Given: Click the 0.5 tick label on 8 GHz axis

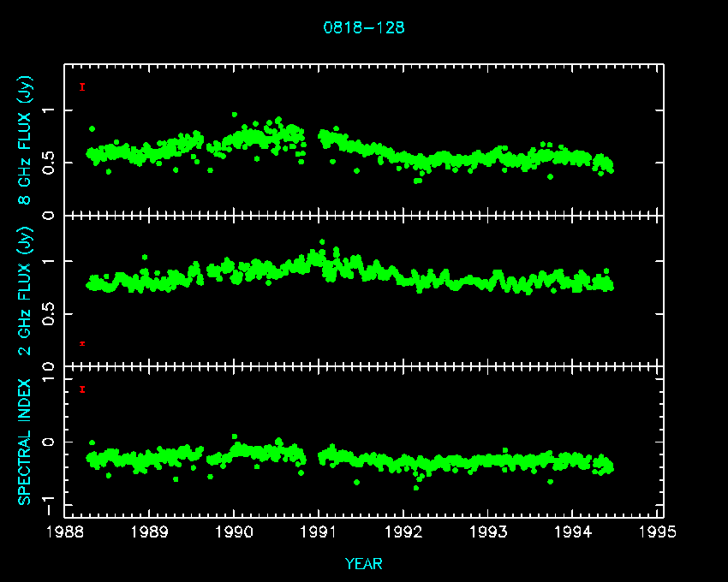Looking at the screenshot, I should [46, 163].
